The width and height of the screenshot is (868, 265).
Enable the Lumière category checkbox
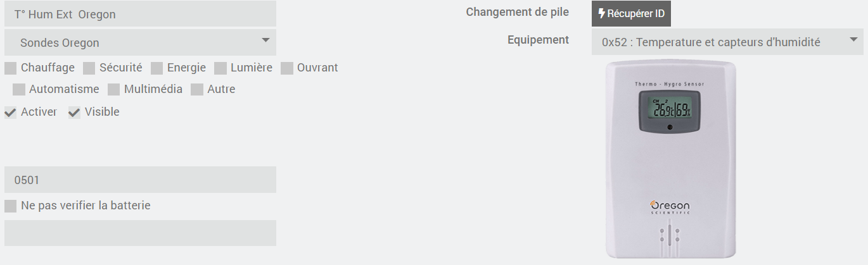pos(220,68)
